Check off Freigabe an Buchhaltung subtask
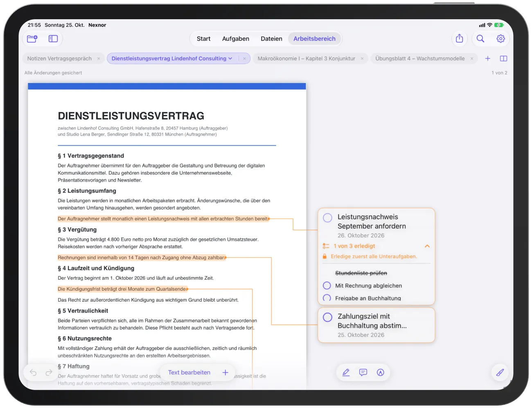 click(327, 298)
